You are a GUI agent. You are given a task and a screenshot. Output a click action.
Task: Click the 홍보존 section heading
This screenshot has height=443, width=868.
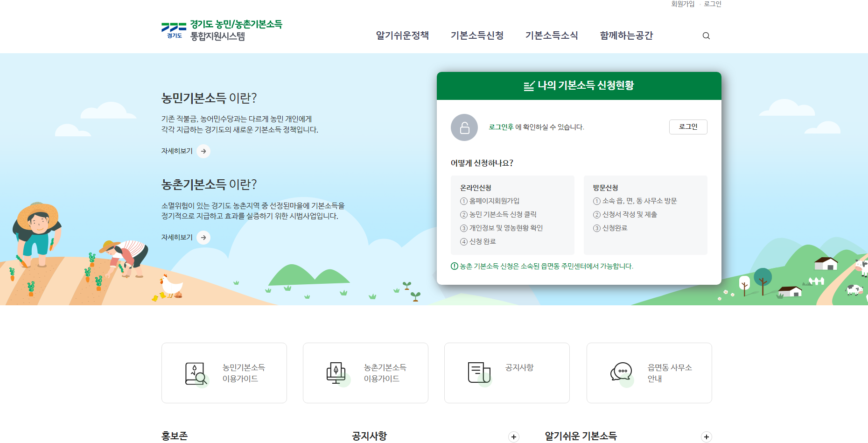[175, 436]
